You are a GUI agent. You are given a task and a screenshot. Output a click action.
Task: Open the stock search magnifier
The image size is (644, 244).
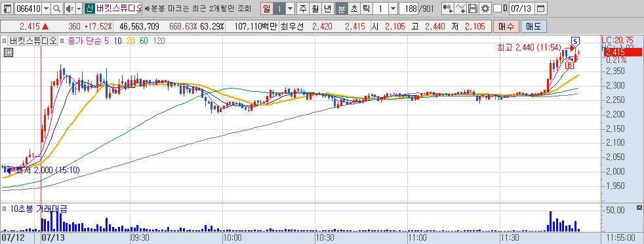coord(56,9)
